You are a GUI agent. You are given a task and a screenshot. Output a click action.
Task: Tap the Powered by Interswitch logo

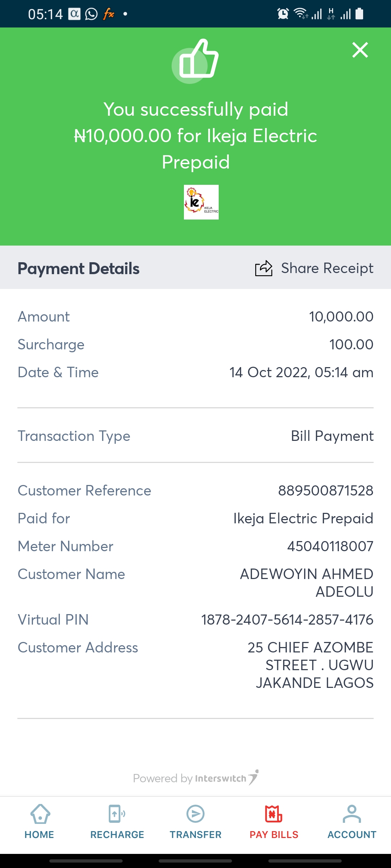click(195, 778)
